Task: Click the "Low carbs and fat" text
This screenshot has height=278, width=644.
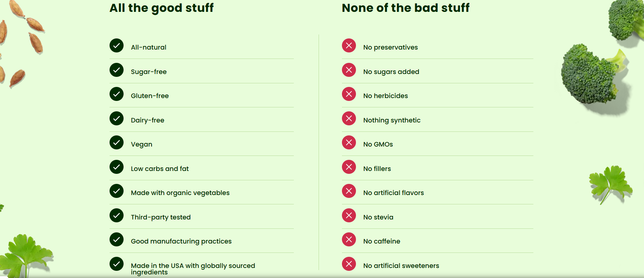Action: pos(159,169)
